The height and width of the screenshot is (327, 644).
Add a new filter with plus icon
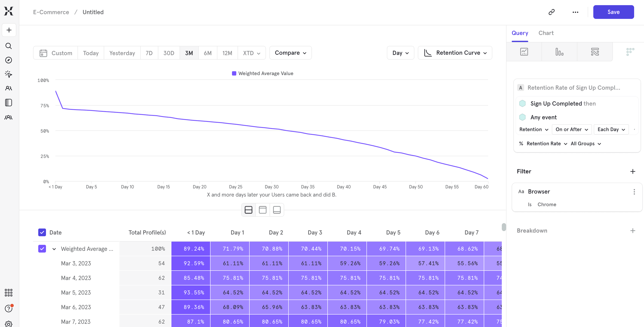click(x=632, y=171)
